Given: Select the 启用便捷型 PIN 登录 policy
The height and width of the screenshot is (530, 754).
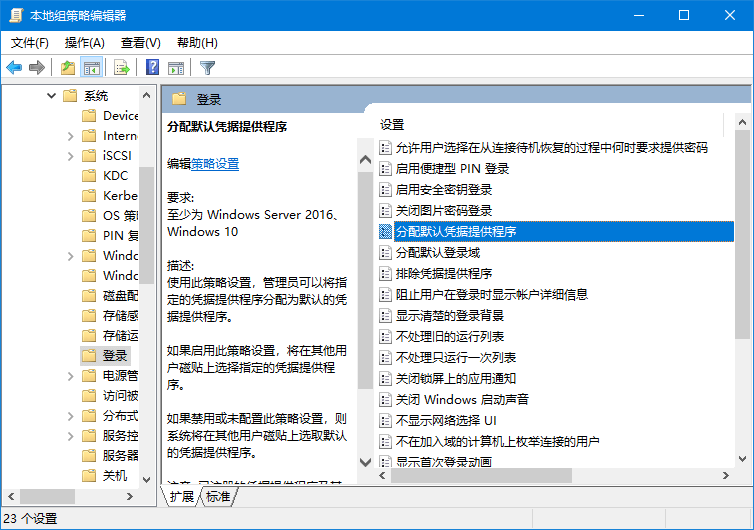Looking at the screenshot, I should pos(452,168).
